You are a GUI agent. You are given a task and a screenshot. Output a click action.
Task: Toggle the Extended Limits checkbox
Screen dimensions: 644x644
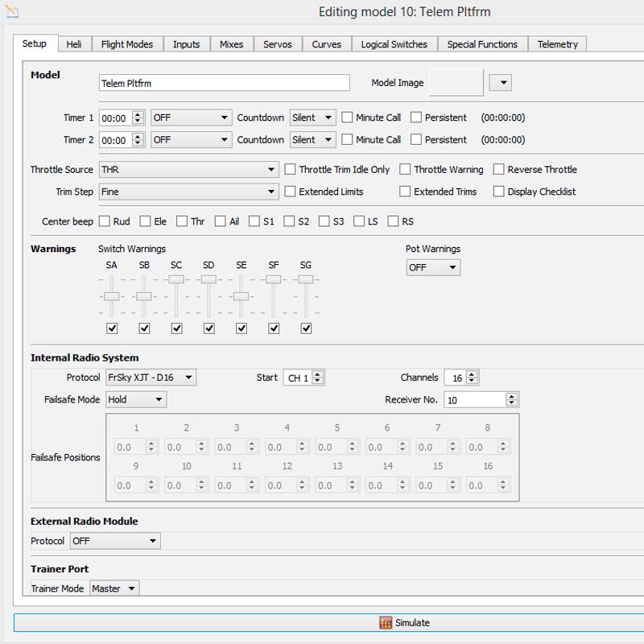pos(291,192)
